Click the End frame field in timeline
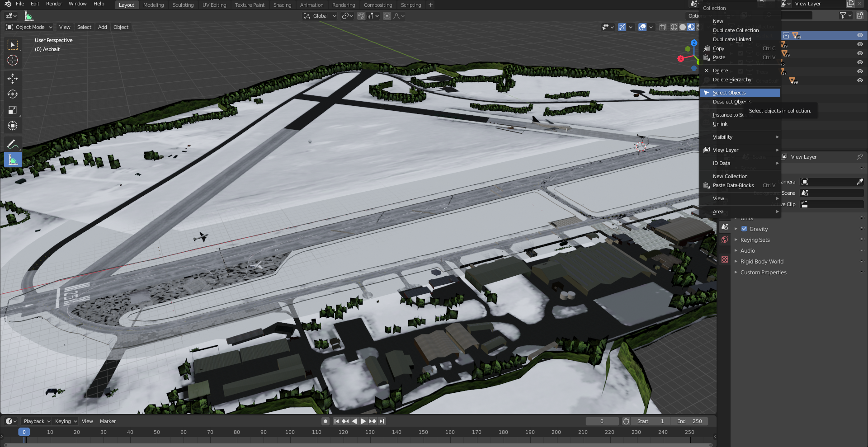 point(690,421)
